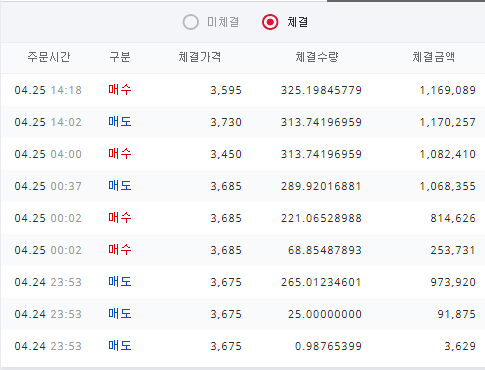Click the 구분 column header
Screen dimensions: 485x370
120,57
